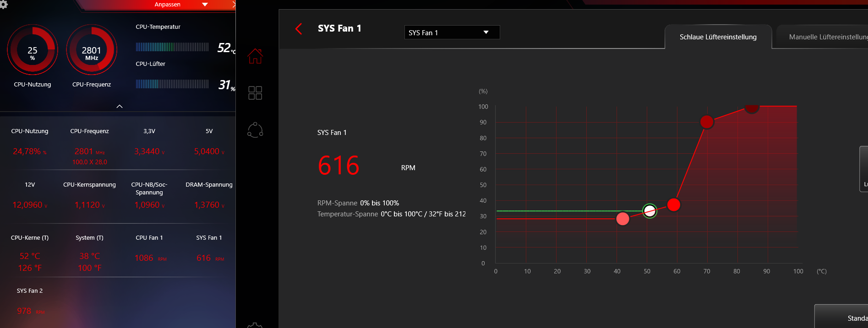Click the 38 °C System reading
The height and width of the screenshot is (328, 868).
[90, 256]
